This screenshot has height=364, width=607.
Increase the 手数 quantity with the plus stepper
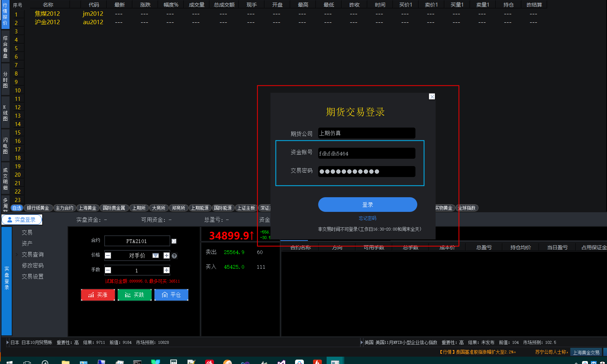coord(166,270)
